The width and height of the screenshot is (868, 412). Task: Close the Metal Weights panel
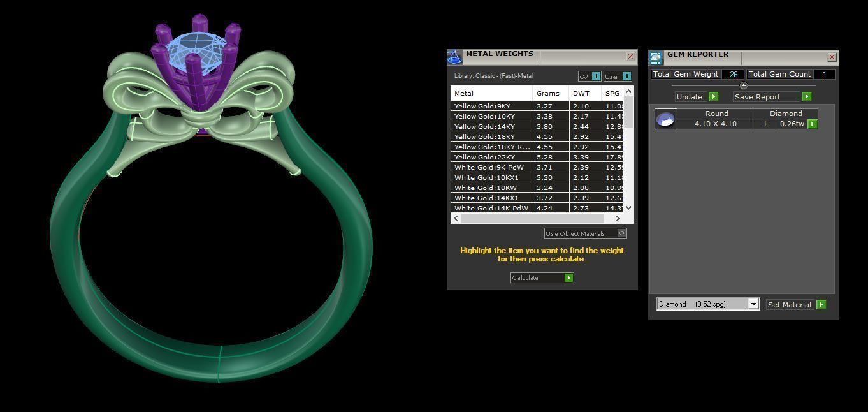click(x=630, y=57)
